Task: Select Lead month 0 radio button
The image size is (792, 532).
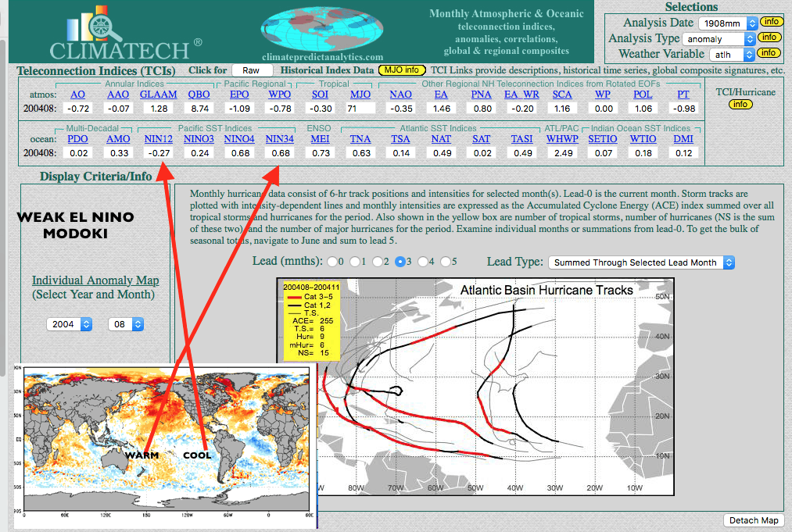Action: click(333, 262)
